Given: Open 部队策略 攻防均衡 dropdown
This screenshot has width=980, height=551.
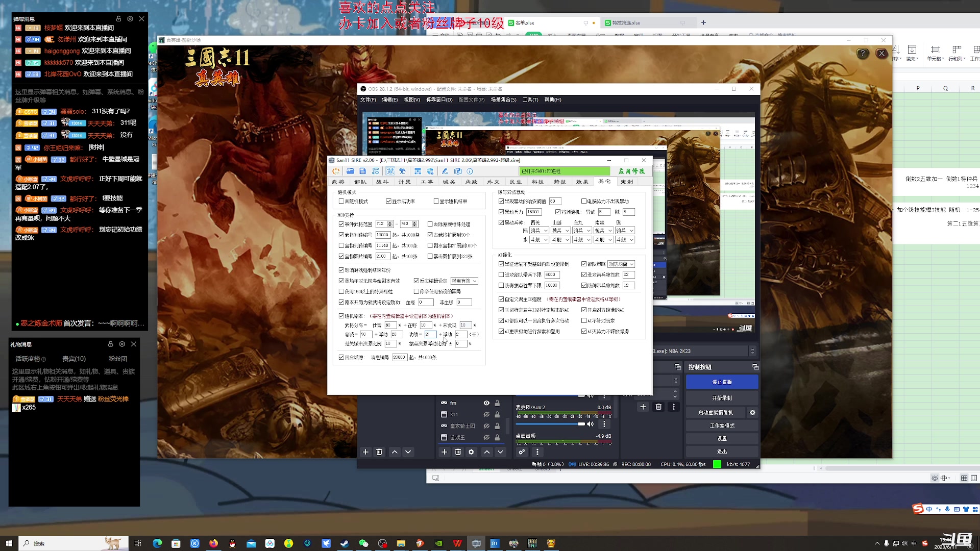Looking at the screenshot, I should pyautogui.click(x=621, y=264).
